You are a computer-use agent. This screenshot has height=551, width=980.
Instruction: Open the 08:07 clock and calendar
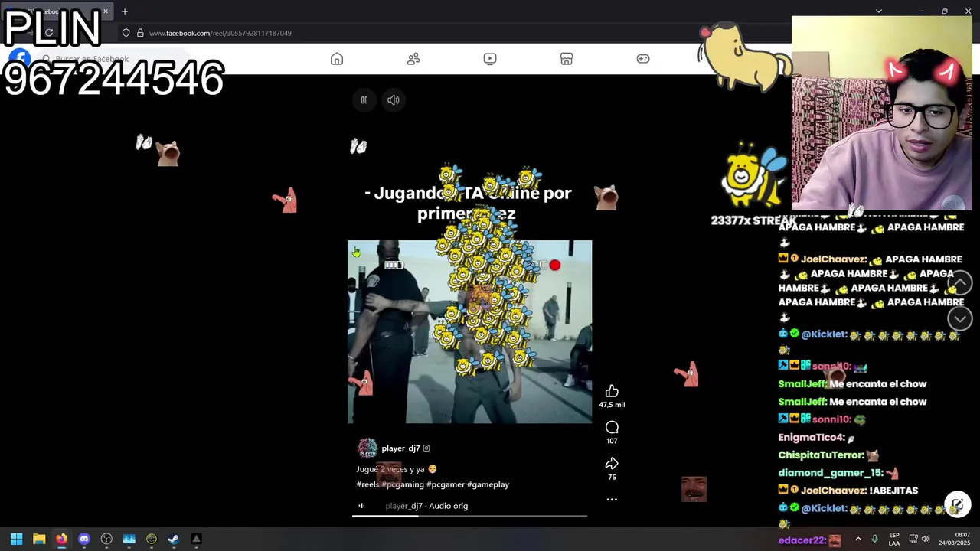point(955,539)
